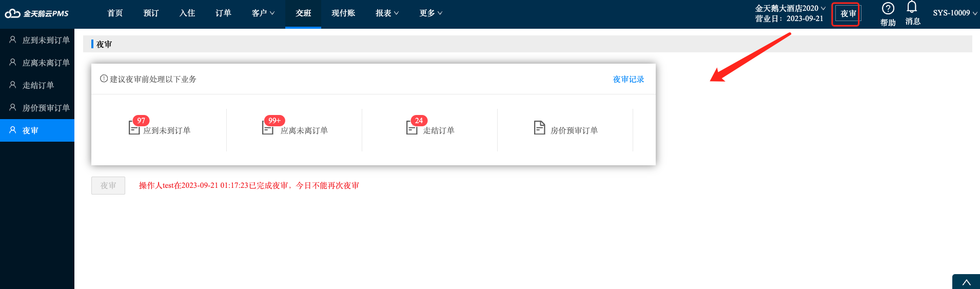The width and height of the screenshot is (980, 289).
Task: Open the 夜审记录 link
Action: 629,79
